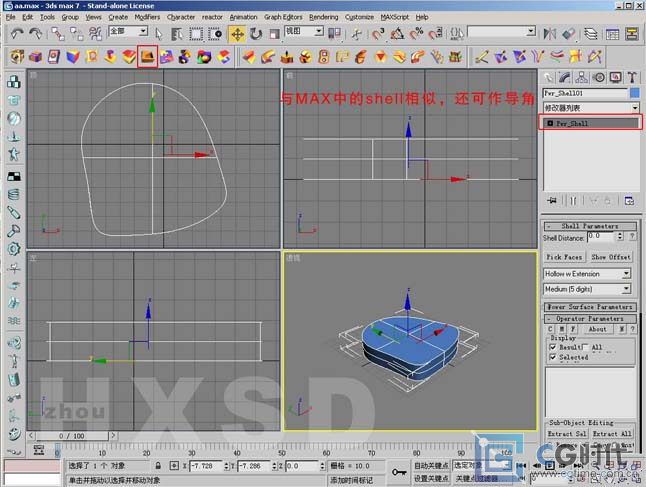Click the 3D Snaps toggle icon
The image size is (646, 487).
click(x=378, y=34)
